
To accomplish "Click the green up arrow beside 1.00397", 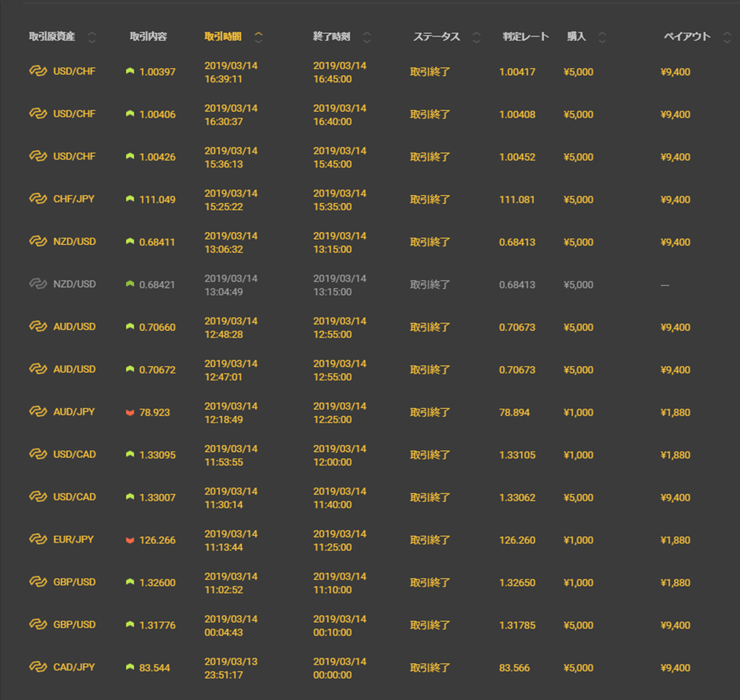I will (x=130, y=72).
